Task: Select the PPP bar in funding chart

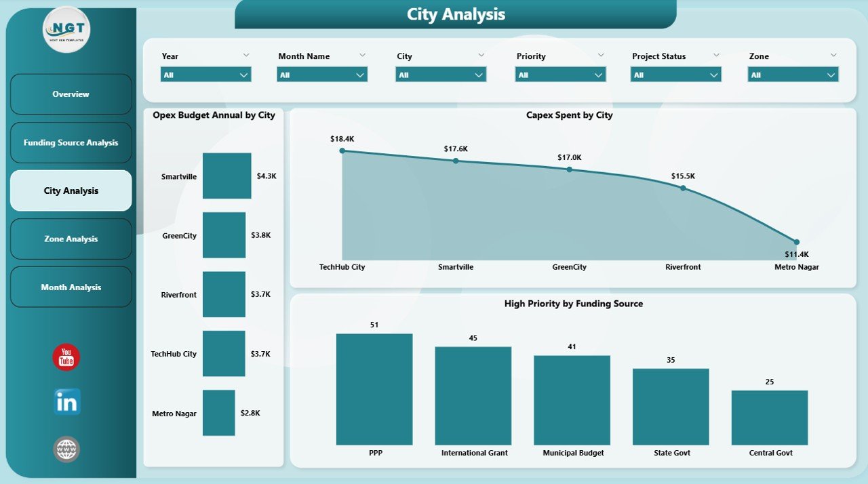Action: [x=374, y=388]
